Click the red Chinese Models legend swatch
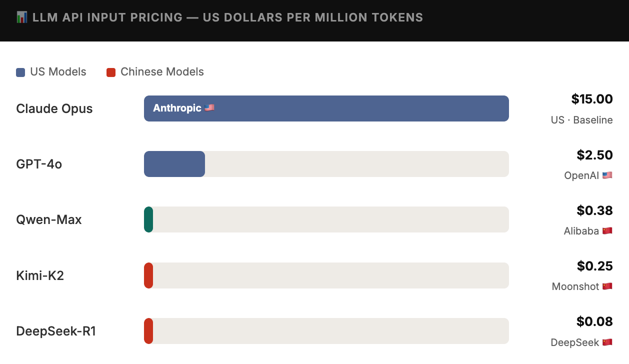The height and width of the screenshot is (364, 629). coord(111,72)
